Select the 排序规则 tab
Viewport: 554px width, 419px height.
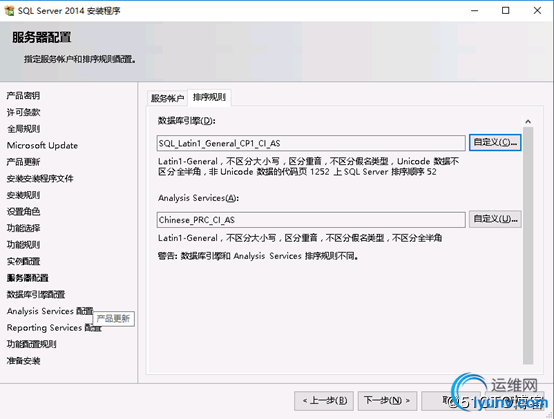209,97
